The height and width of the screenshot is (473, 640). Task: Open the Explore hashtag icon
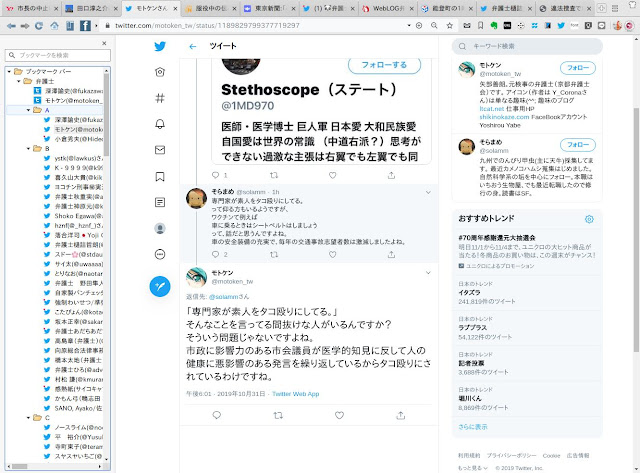pos(160,98)
